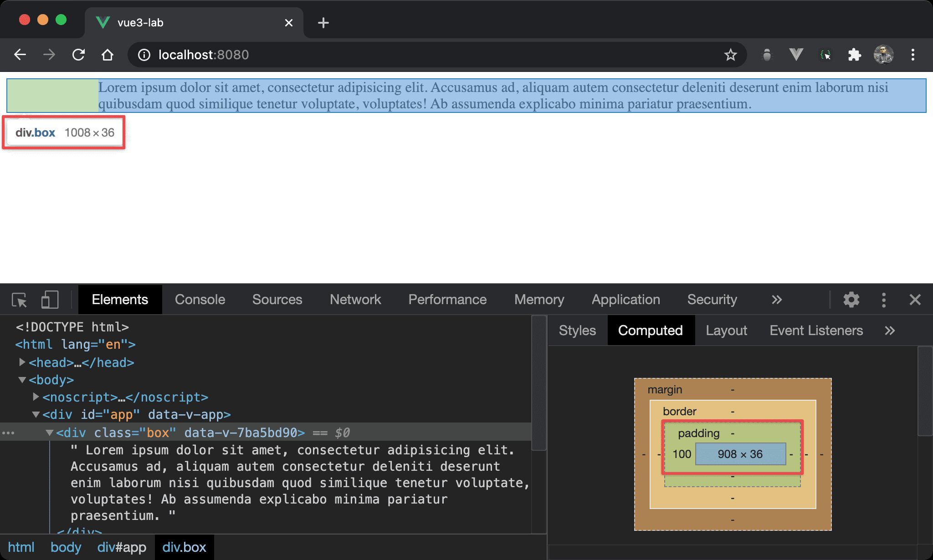Open the Styles sidebar tab
933x560 pixels.
tap(577, 331)
